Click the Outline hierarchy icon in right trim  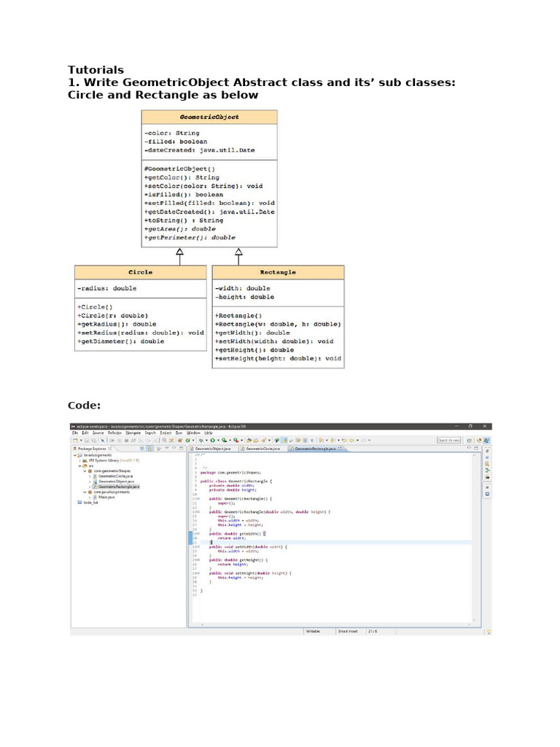(x=487, y=471)
